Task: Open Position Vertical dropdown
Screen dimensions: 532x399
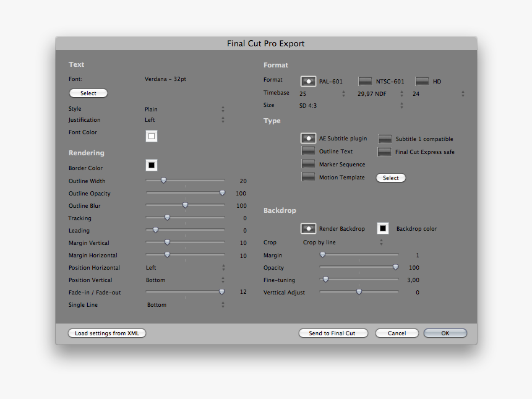Action: (185, 280)
